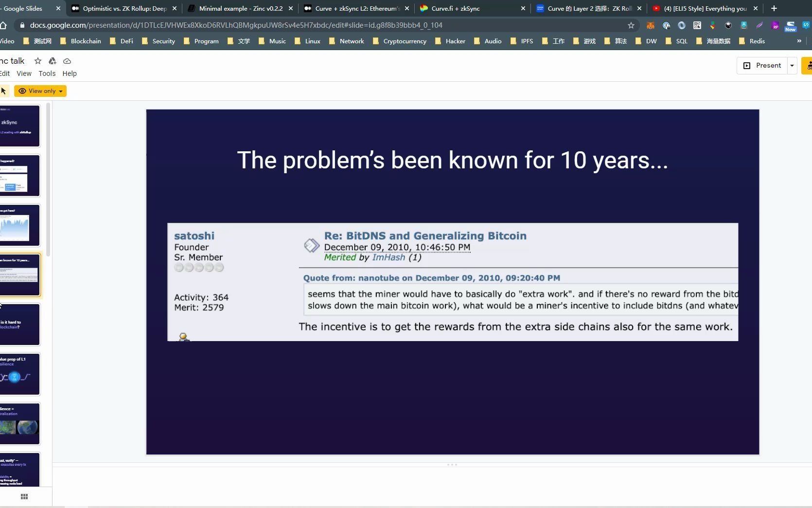Close the Curve.fi + zkSync tab
This screenshot has height=508, width=812.
coord(523,8)
